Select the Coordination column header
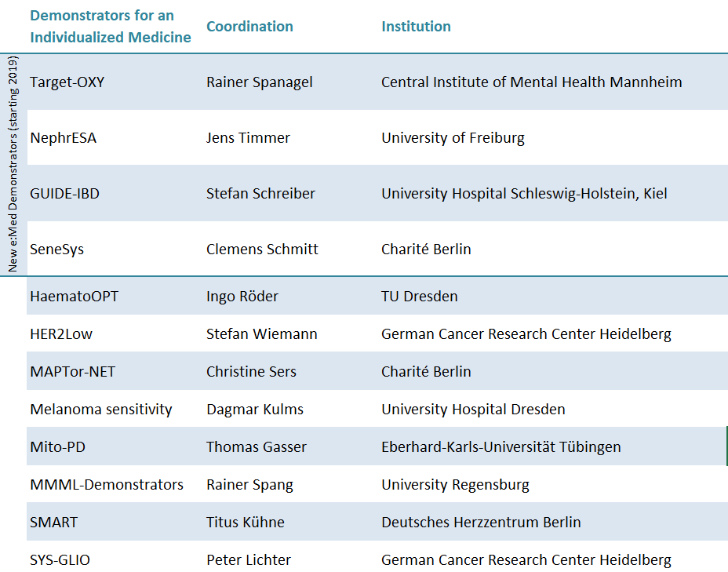This screenshot has width=728, height=572. 249,27
